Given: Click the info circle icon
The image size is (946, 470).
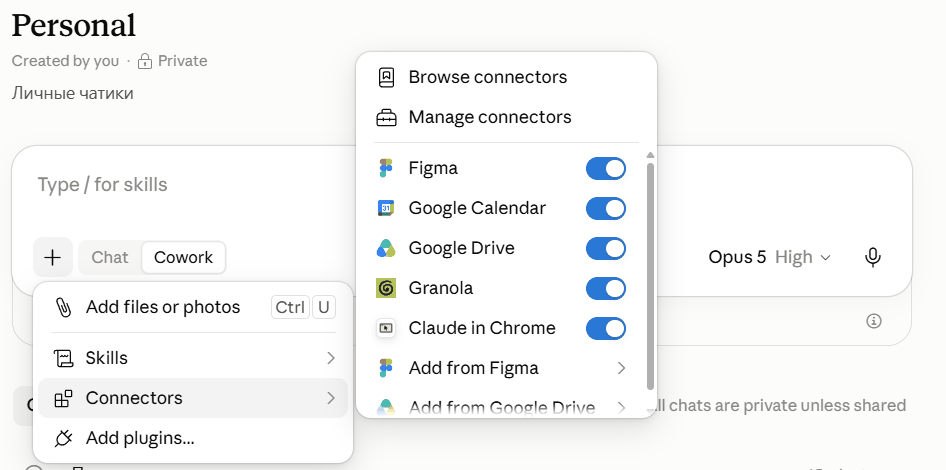Looking at the screenshot, I should pos(874,321).
